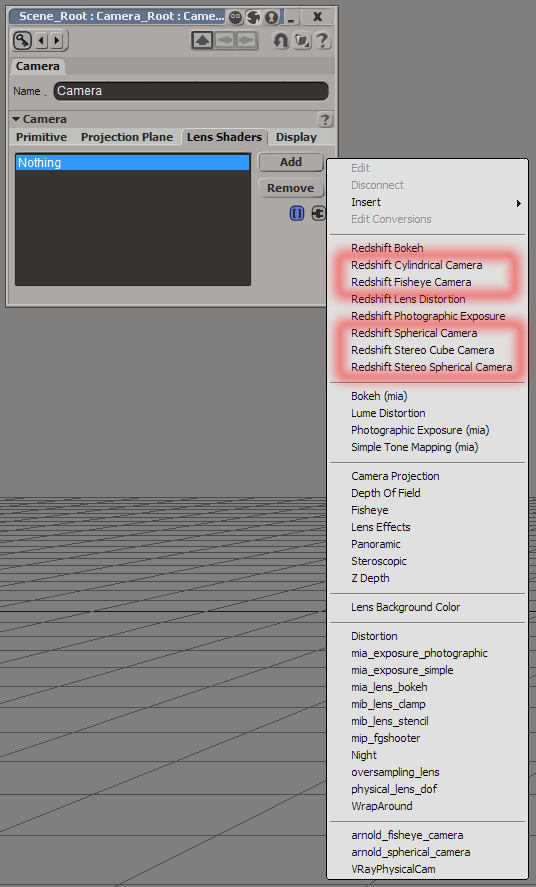The height and width of the screenshot is (887, 536).
Task: Open the Display tab
Action: (x=296, y=137)
